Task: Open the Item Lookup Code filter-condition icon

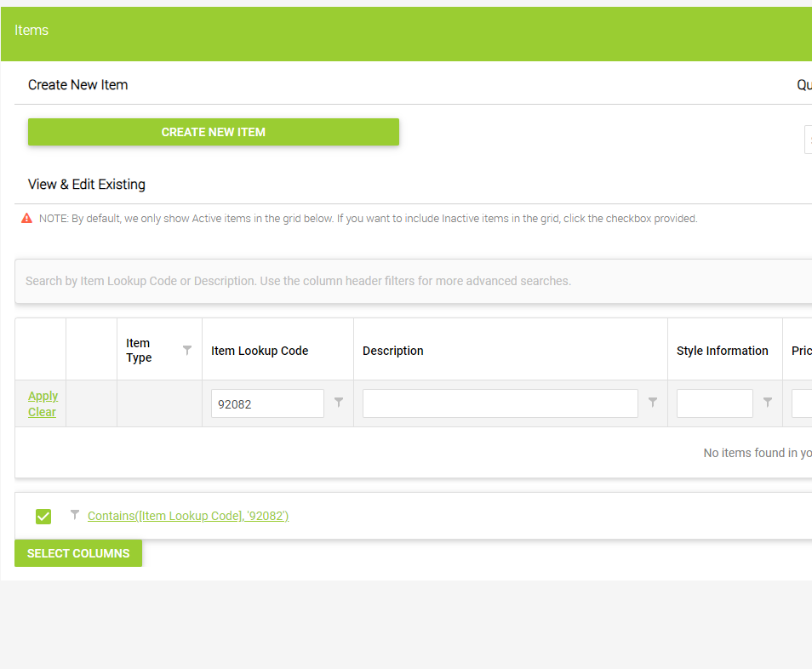Action: pyautogui.click(x=338, y=403)
